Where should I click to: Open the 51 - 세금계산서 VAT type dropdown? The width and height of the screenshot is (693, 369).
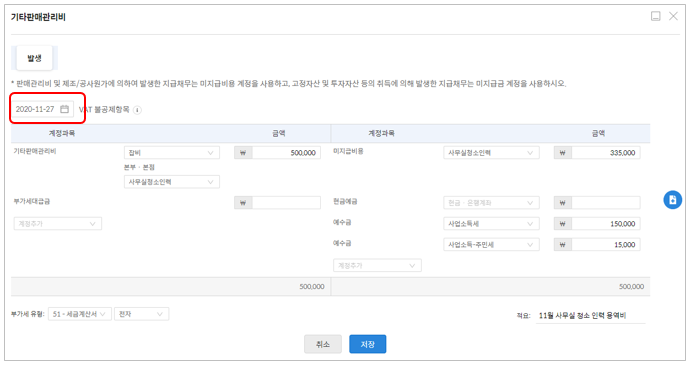pos(80,314)
